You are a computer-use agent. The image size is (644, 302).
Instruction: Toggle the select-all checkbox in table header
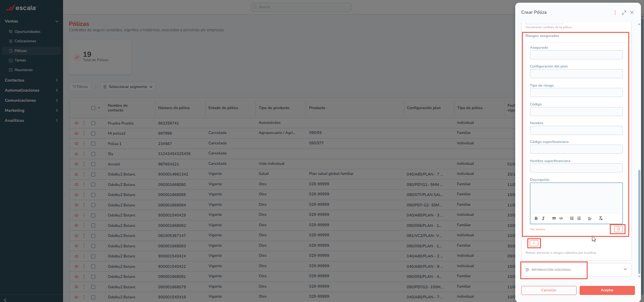point(93,108)
